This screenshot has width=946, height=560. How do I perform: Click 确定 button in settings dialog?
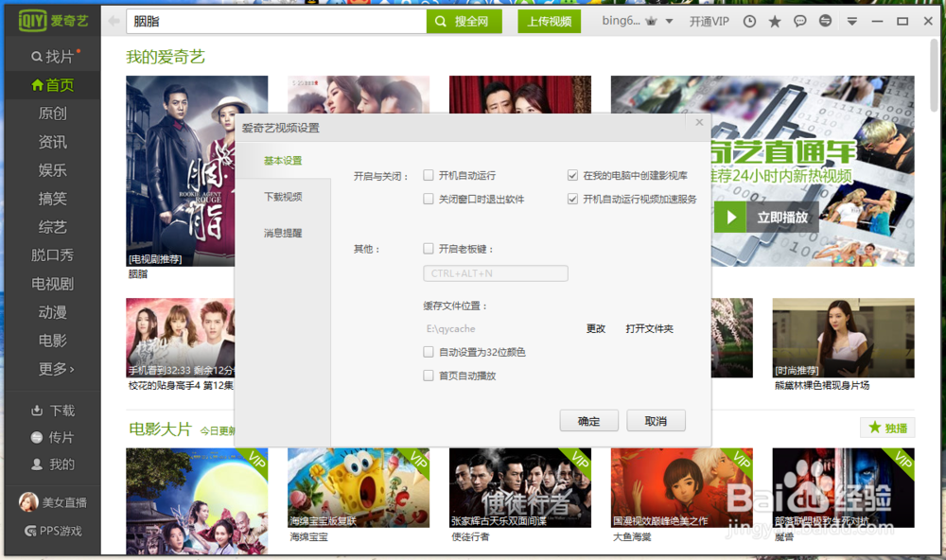point(588,421)
